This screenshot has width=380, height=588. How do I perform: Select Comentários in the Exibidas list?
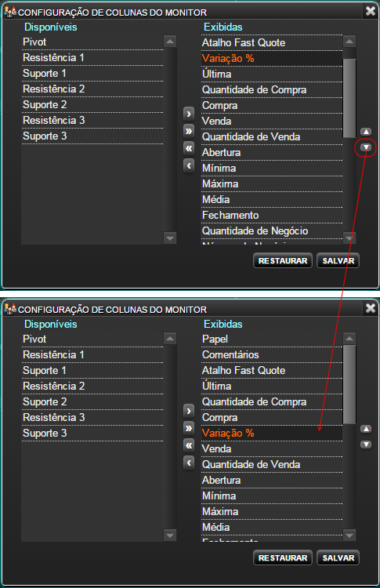click(272, 354)
